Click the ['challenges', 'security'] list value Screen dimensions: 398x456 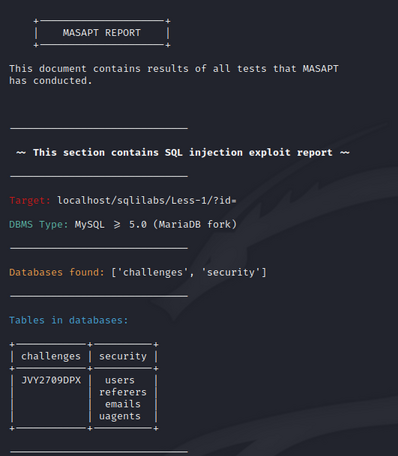tap(189, 272)
